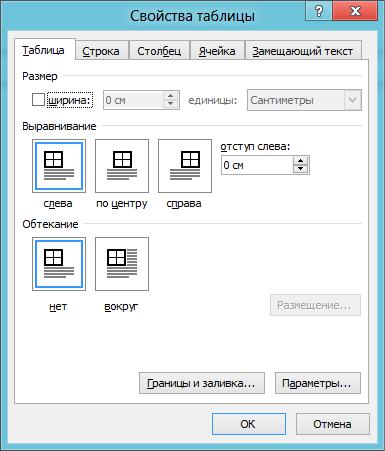Open the Столбец tab
385x451 pixels.
159,51
